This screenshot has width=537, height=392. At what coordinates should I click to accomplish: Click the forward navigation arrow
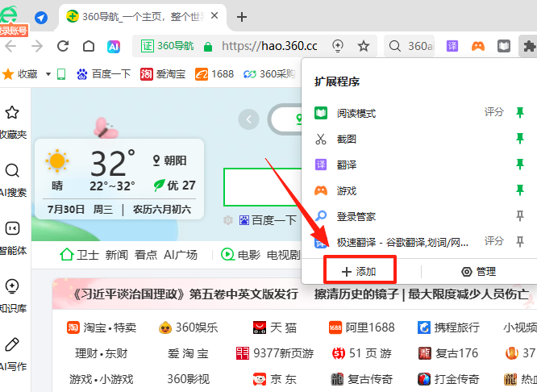37,46
